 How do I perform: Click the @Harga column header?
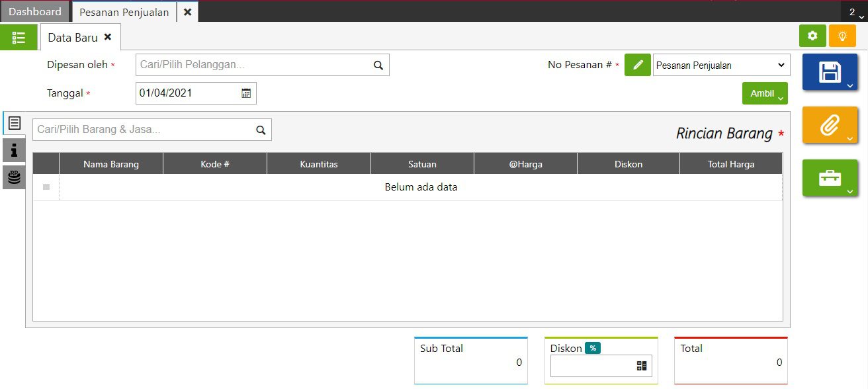pos(526,164)
